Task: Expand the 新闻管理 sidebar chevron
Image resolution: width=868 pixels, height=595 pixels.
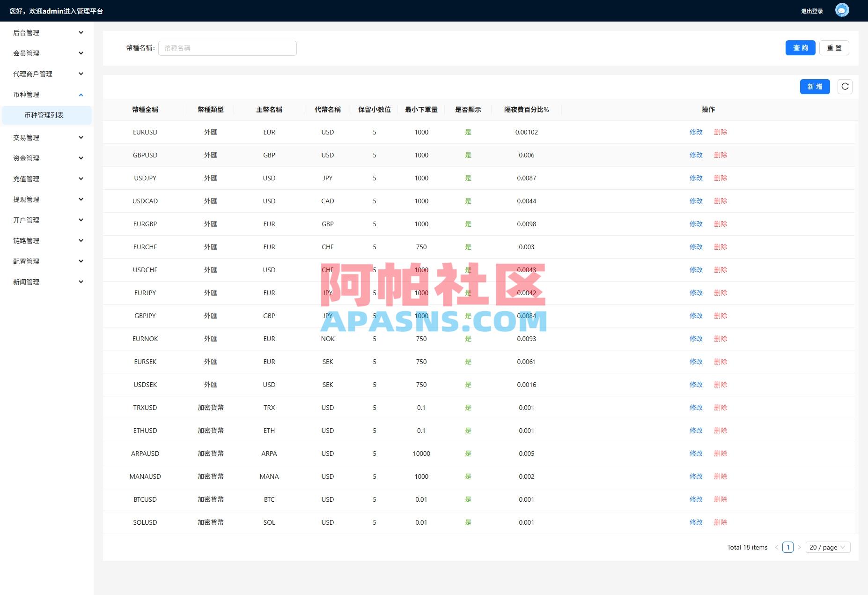Action: click(x=81, y=282)
